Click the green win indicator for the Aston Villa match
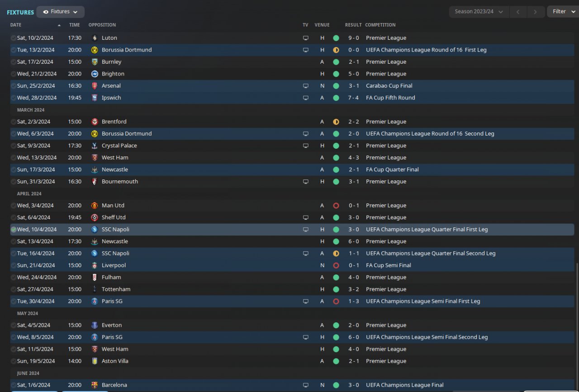Viewport: 579px width, 392px height. (336, 361)
